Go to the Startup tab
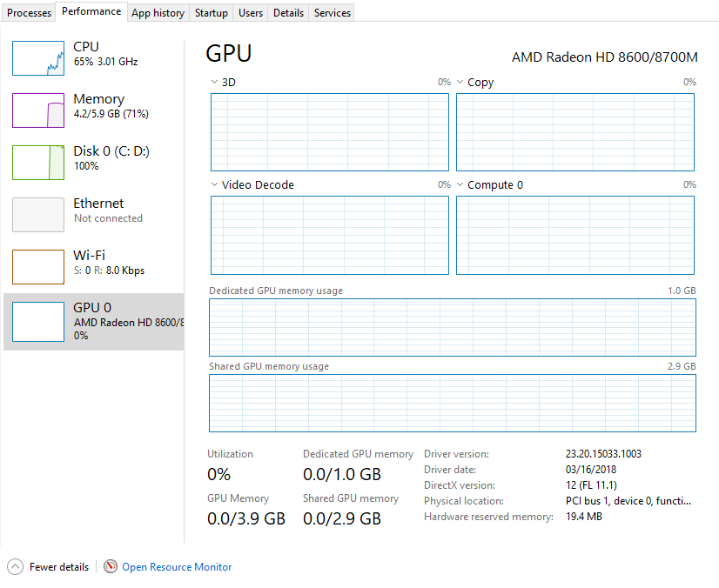 [x=211, y=13]
